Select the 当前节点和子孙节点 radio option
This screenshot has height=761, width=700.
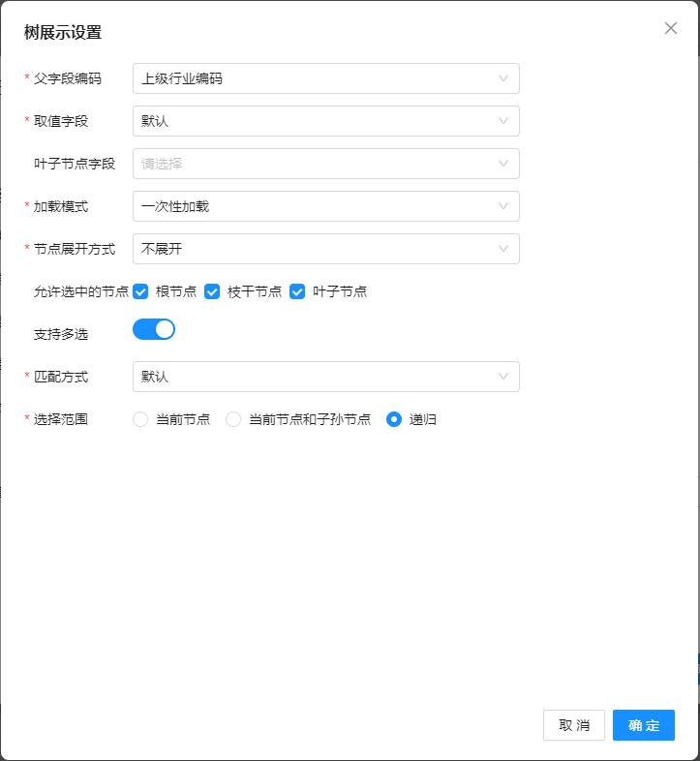pyautogui.click(x=233, y=419)
